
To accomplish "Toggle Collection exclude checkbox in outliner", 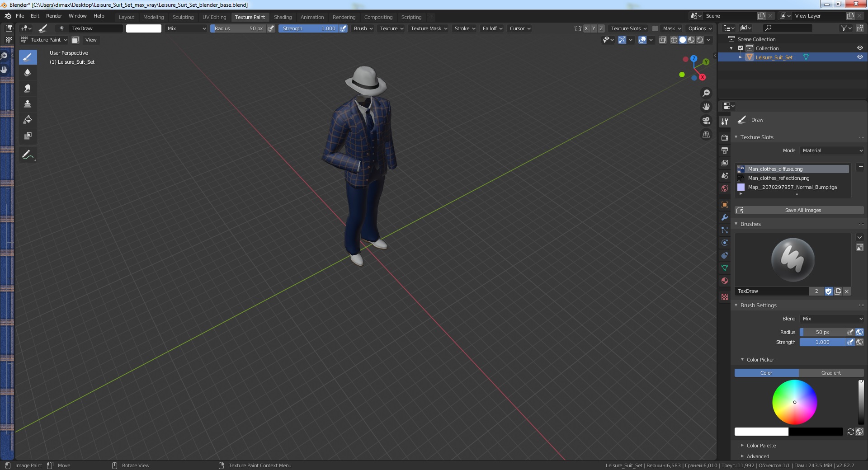I will click(x=741, y=48).
